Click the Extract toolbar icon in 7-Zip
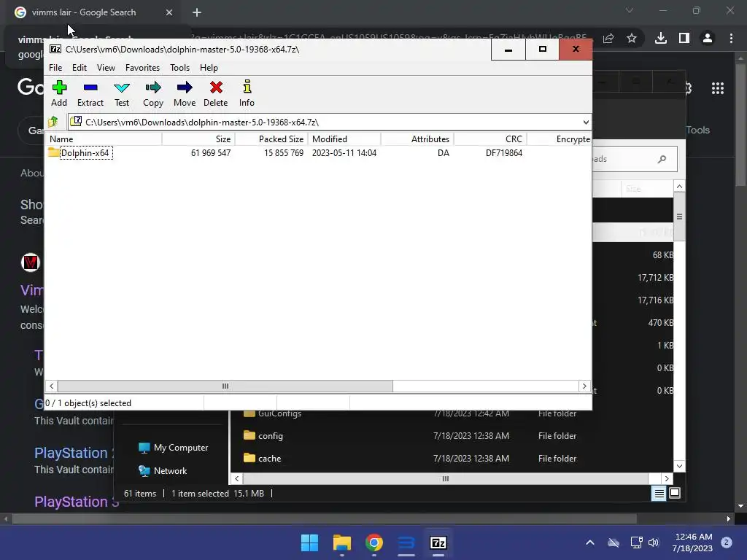This screenshot has width=747, height=560. point(90,93)
